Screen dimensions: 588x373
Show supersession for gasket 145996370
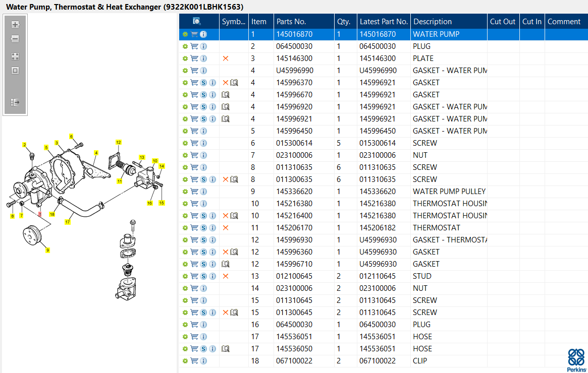click(x=203, y=83)
